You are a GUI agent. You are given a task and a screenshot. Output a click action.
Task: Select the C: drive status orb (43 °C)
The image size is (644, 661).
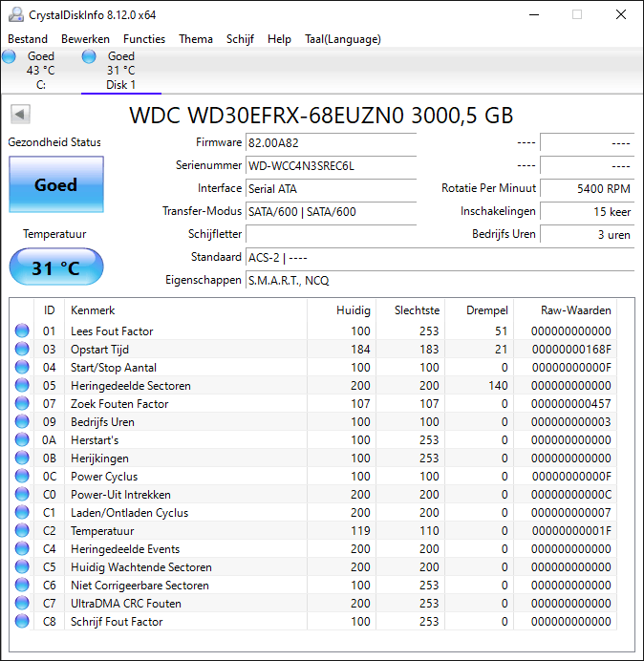9,56
